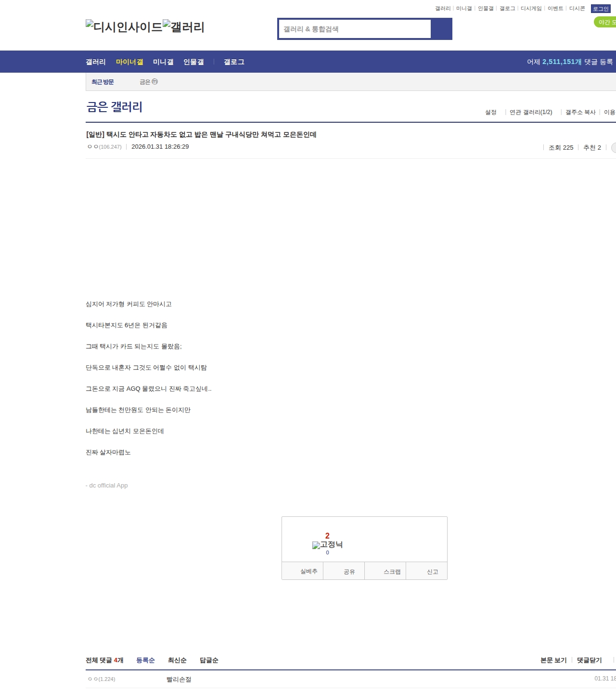Viewport: 616px width, 693px height.
Task: Open 금은 in recent visits bar
Action: 145,82
